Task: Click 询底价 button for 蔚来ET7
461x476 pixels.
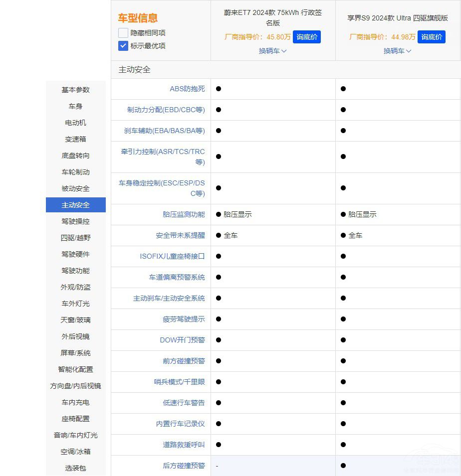Action: pos(306,37)
